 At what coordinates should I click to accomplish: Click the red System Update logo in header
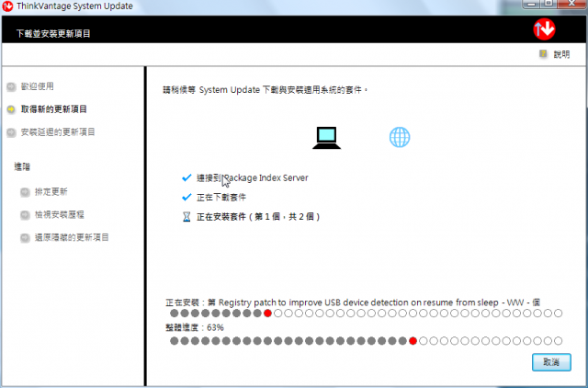coord(544,29)
